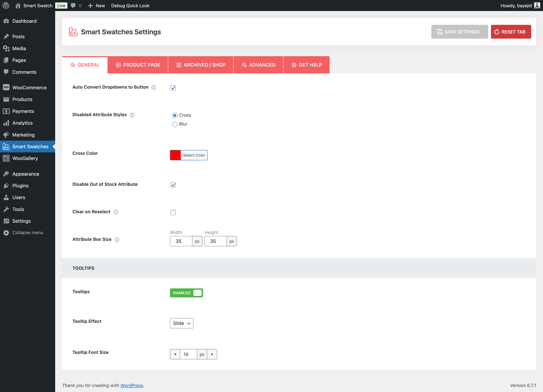Click the WooGallery sidebar icon
543x392 pixels.
point(6,158)
